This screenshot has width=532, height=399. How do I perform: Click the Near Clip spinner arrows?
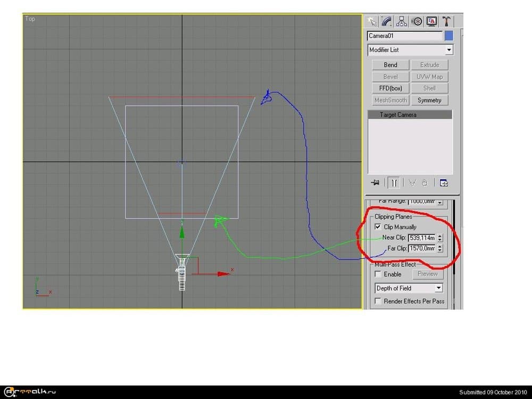pos(440,238)
